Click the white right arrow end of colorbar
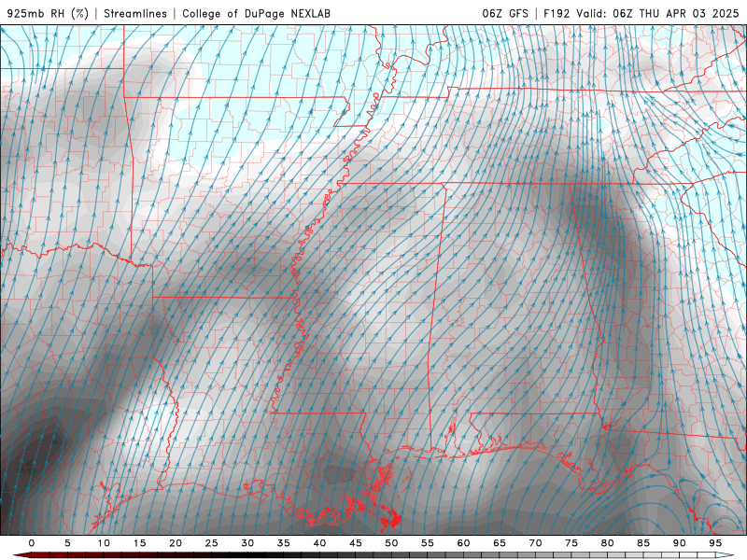Screen dimensions: 747x560 click(725, 555)
